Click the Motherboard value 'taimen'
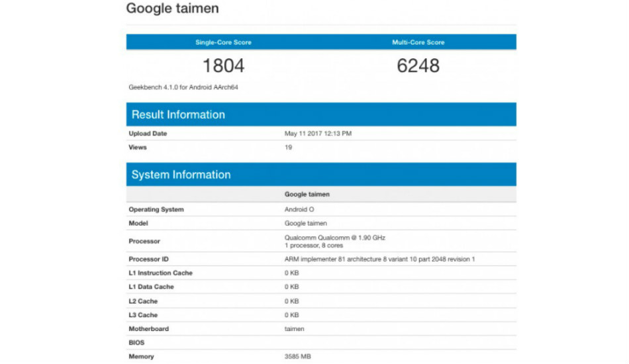629x364 pixels. (295, 329)
